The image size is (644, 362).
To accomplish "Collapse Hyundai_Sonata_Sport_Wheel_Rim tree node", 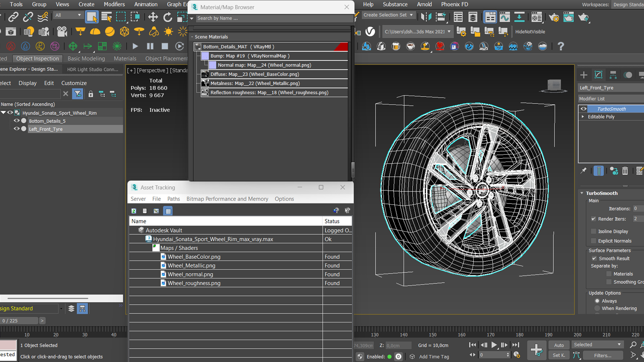I will coord(3,113).
